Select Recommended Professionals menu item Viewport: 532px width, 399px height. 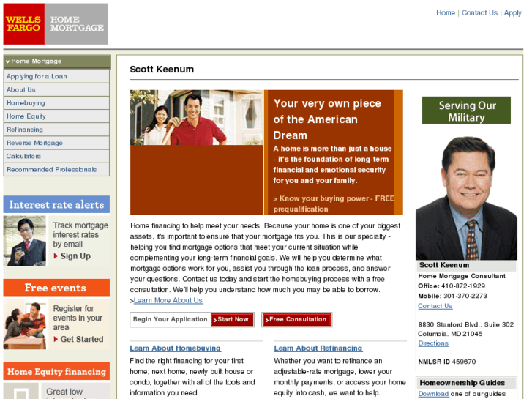pos(56,169)
